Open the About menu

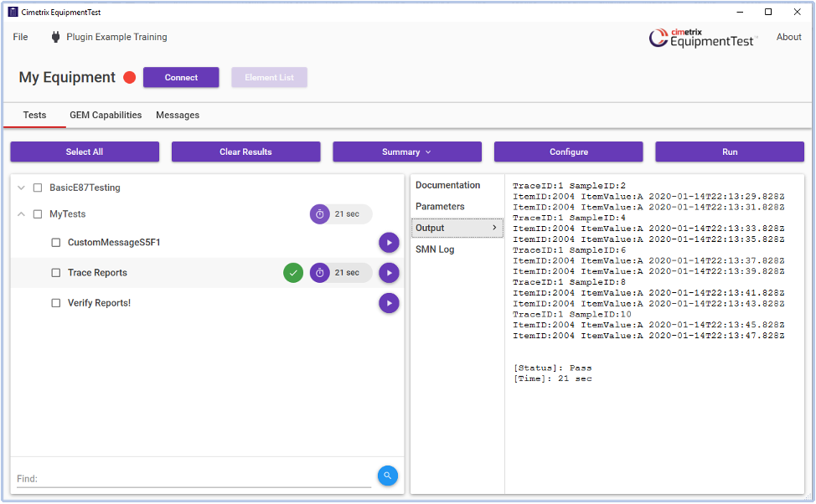pyautogui.click(x=788, y=37)
